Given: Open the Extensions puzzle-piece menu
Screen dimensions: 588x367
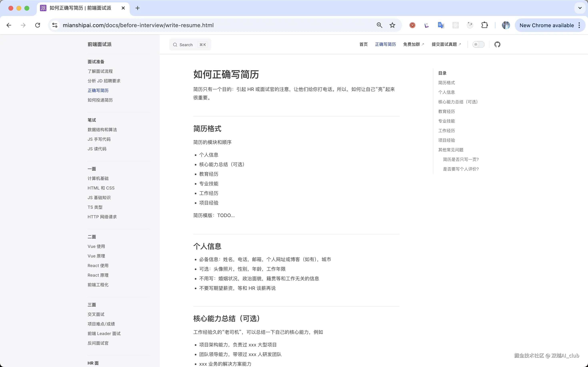Looking at the screenshot, I should 485,25.
